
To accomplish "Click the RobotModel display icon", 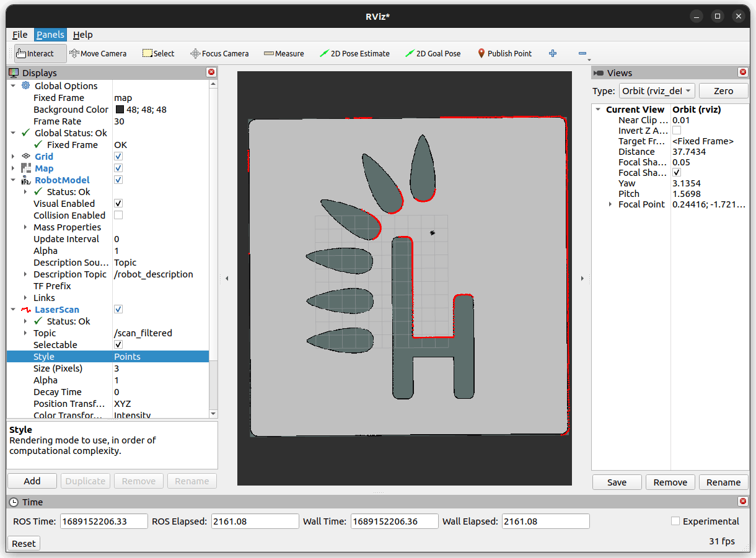I will [26, 180].
